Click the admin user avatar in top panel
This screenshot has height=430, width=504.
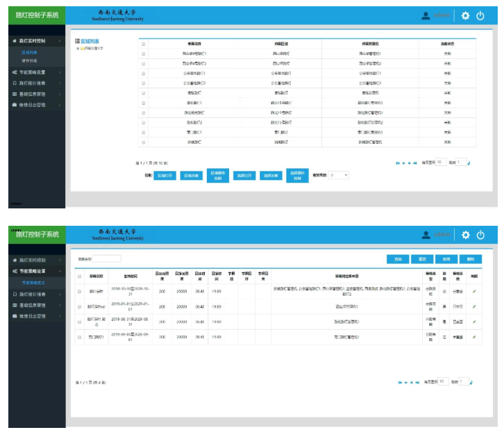coord(426,15)
